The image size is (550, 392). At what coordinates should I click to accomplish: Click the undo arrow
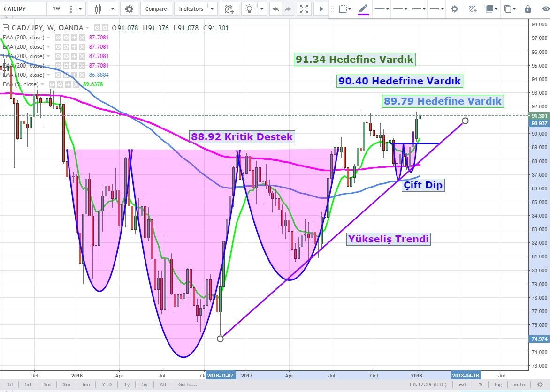click(x=275, y=9)
